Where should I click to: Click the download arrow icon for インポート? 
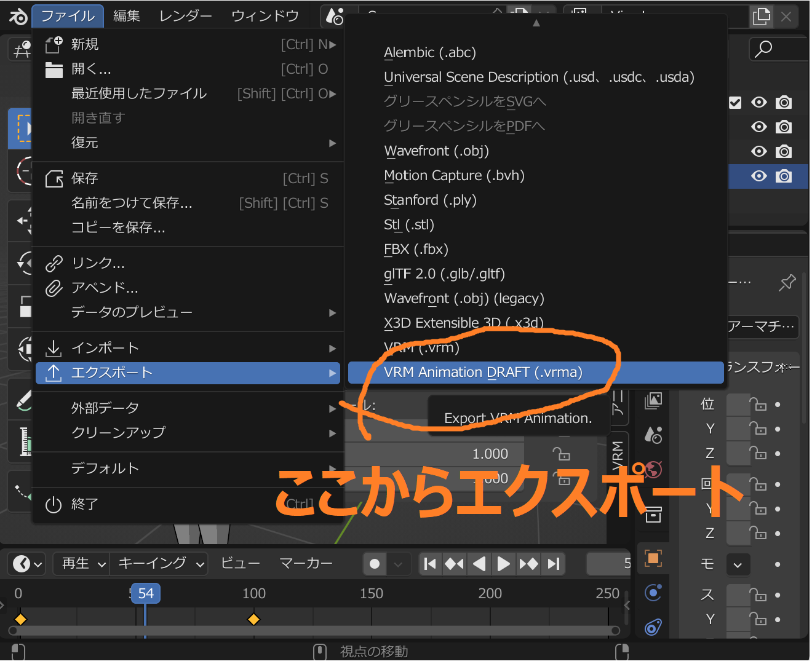[x=54, y=349]
